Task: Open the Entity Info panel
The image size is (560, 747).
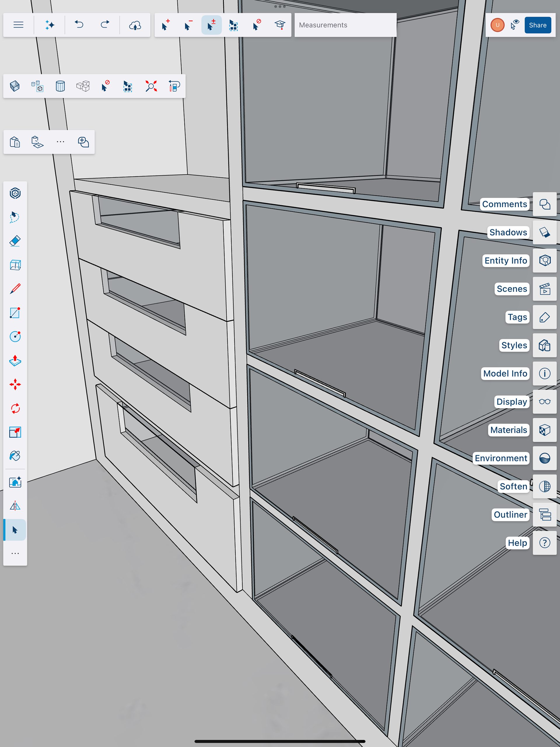Action: [545, 260]
